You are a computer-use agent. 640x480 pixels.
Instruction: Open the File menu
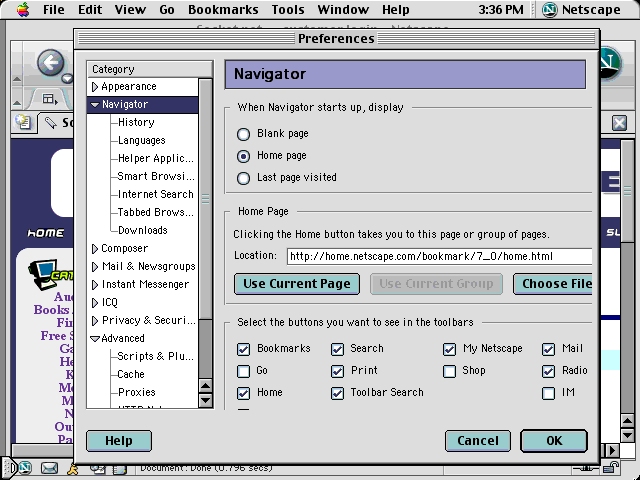(x=53, y=9)
